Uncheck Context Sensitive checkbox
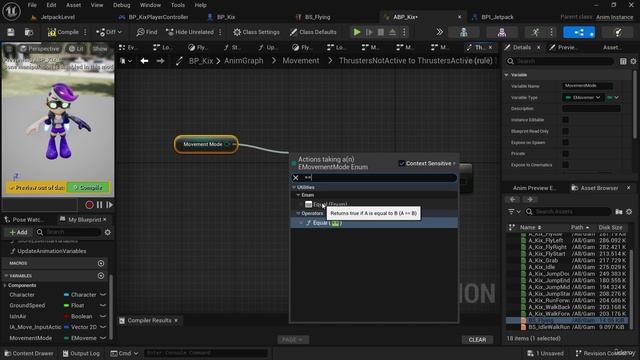This screenshot has width=640, height=360. click(x=402, y=163)
